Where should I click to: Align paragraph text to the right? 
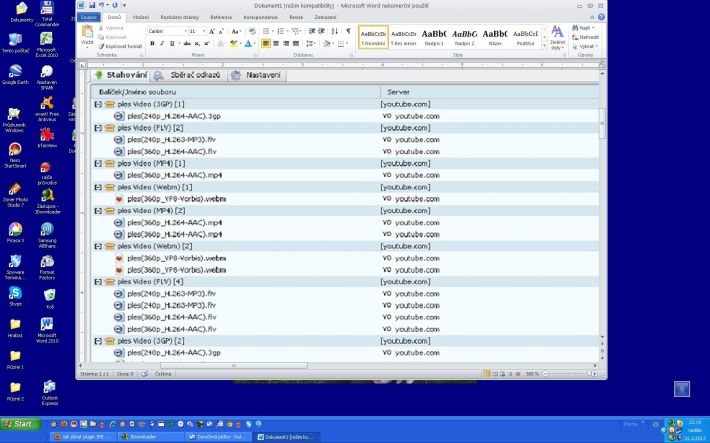pos(286,43)
